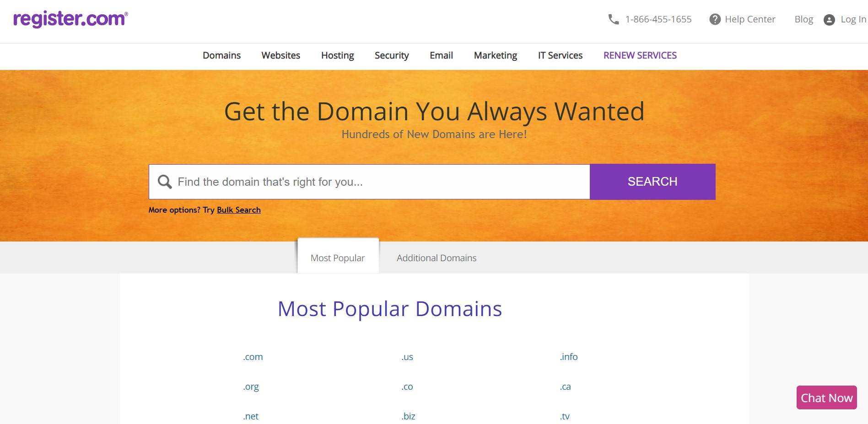
Task: Click the .tv domain link
Action: (565, 416)
